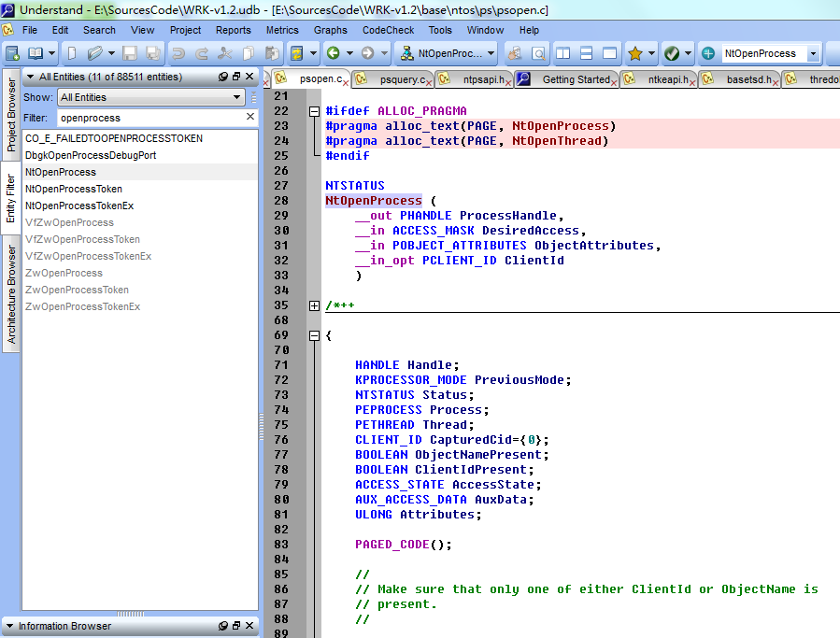Image resolution: width=840 pixels, height=638 pixels.
Task: Expand the Information Browser panel
Action: [9, 626]
